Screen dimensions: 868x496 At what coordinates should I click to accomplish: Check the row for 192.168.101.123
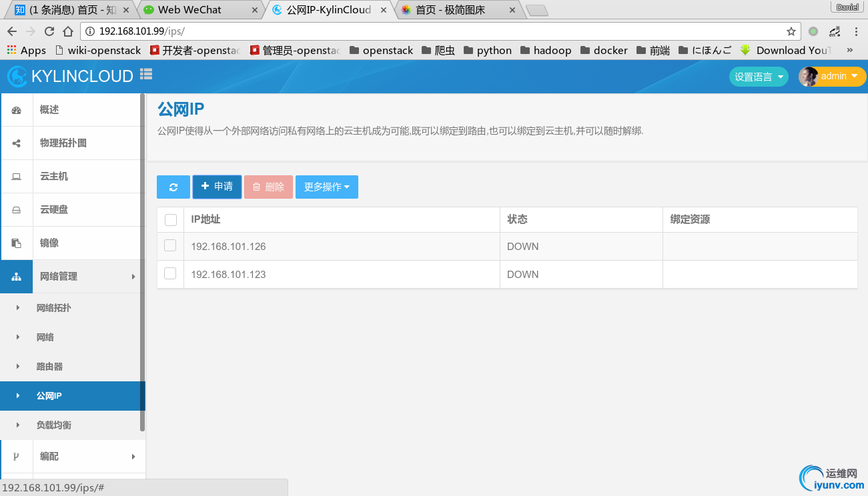[x=170, y=273]
